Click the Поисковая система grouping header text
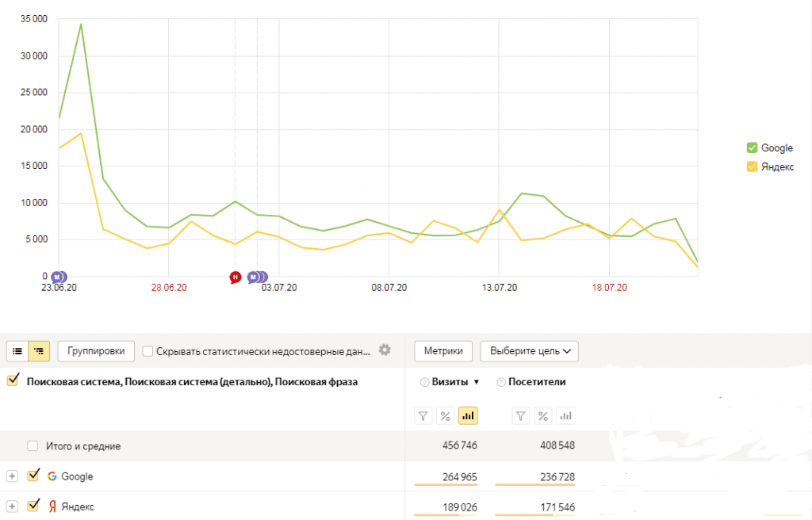The height and width of the screenshot is (520, 812). click(192, 382)
